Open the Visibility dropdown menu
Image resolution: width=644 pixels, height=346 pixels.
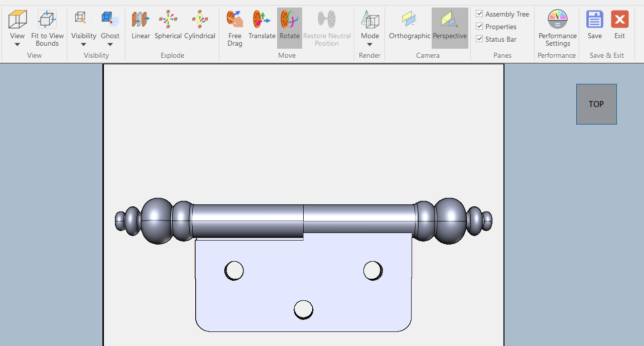pyautogui.click(x=83, y=44)
